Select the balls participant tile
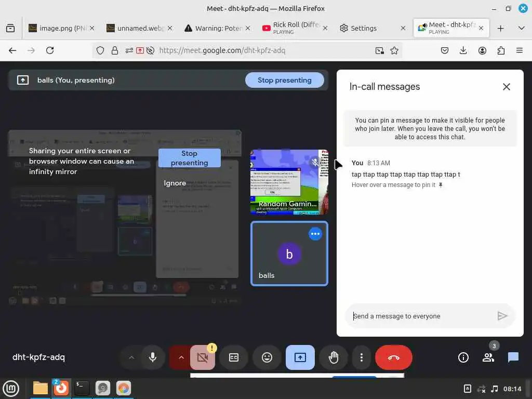 289,254
